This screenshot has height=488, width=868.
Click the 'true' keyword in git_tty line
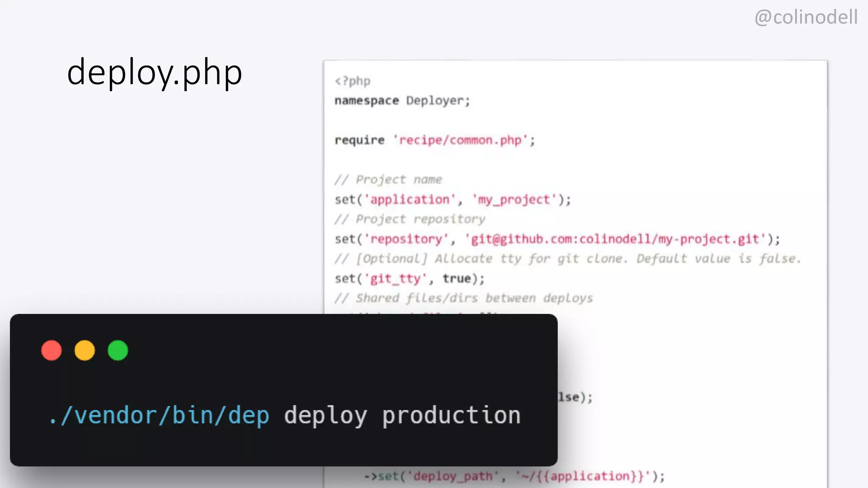[x=457, y=278]
